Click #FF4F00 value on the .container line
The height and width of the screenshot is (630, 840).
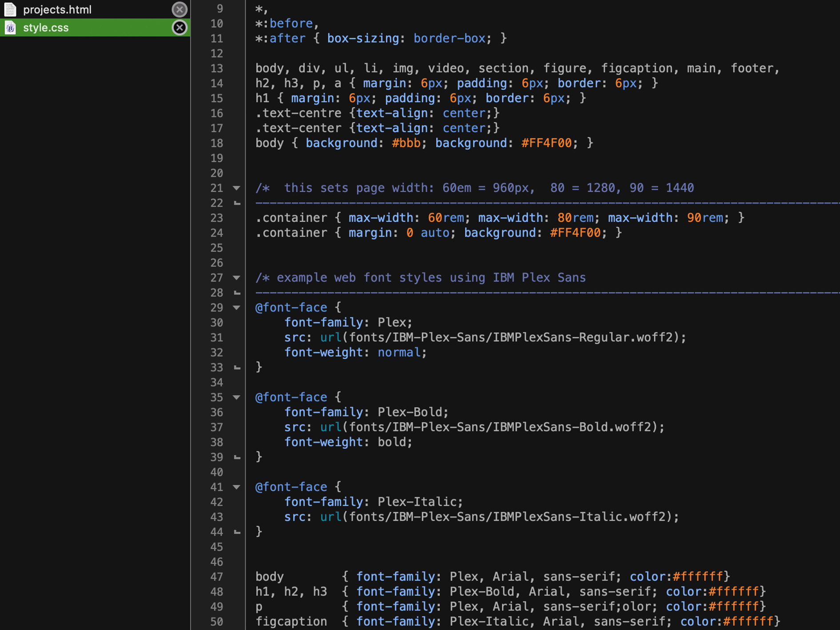576,233
